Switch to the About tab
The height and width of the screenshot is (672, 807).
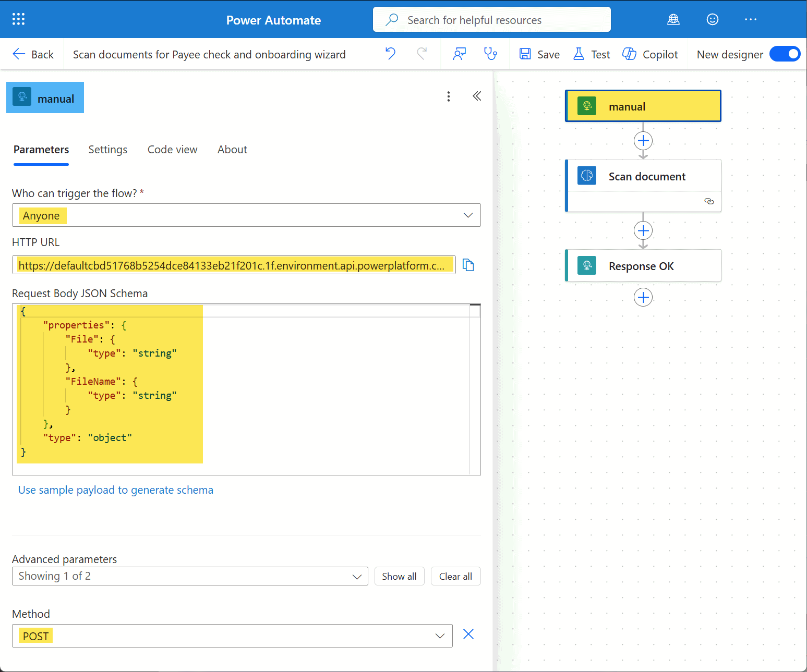tap(232, 150)
